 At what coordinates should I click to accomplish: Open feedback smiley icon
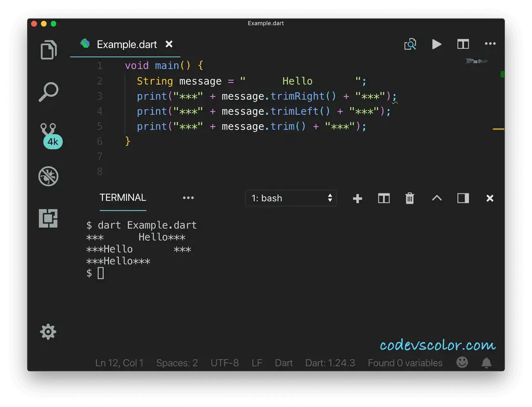click(x=462, y=362)
